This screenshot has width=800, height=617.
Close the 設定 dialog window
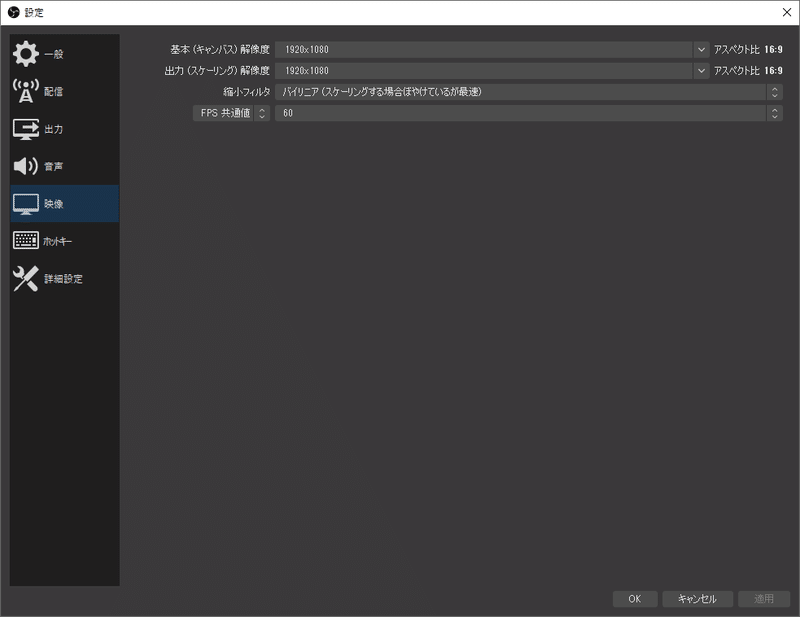787,12
